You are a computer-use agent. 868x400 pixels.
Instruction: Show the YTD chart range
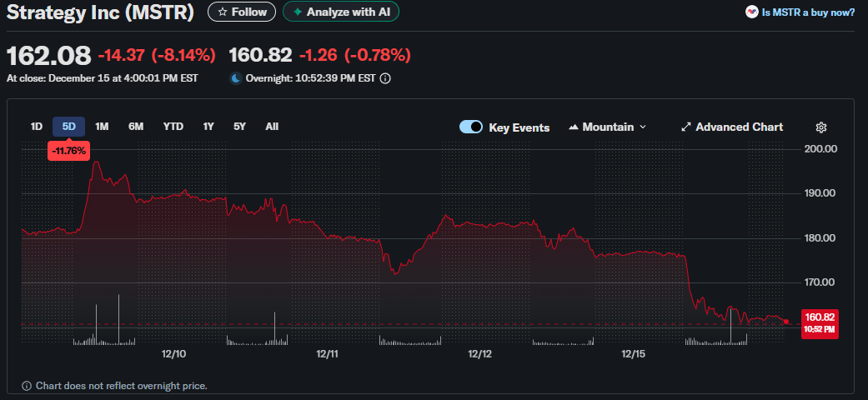173,127
